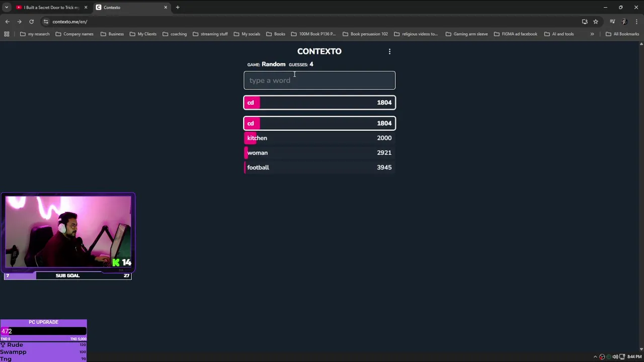Open green circular tray icon
Screen dimensions: 644x362
[608, 357]
